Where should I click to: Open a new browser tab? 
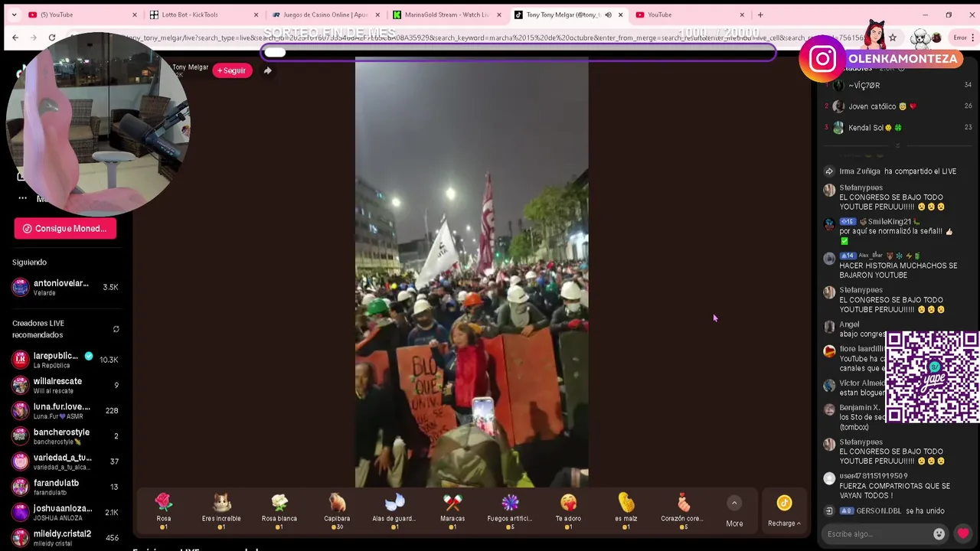click(x=760, y=15)
